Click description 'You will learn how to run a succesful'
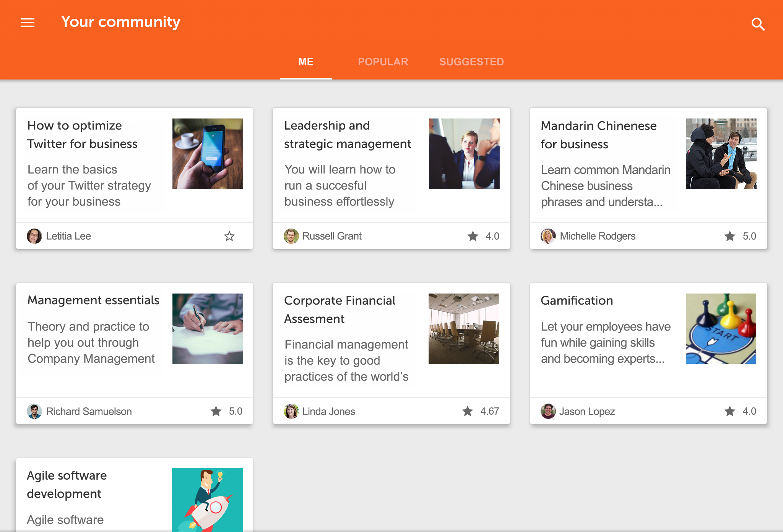 click(340, 185)
